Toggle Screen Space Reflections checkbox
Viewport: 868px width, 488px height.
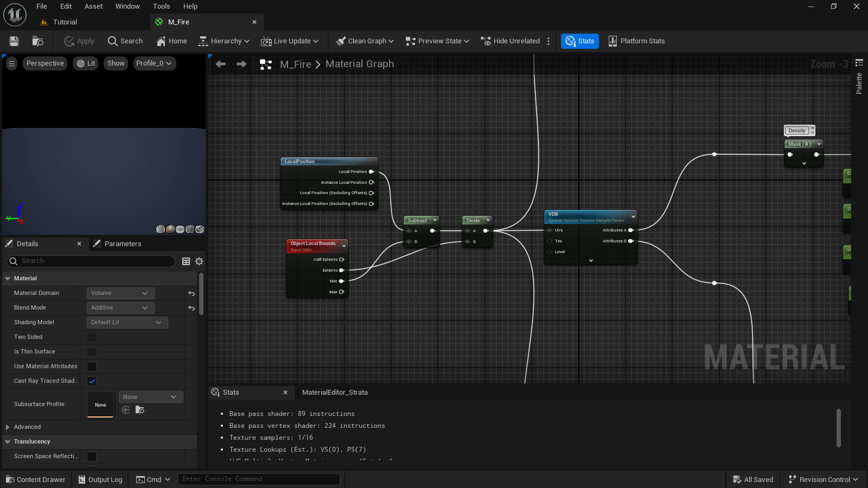coord(92,457)
